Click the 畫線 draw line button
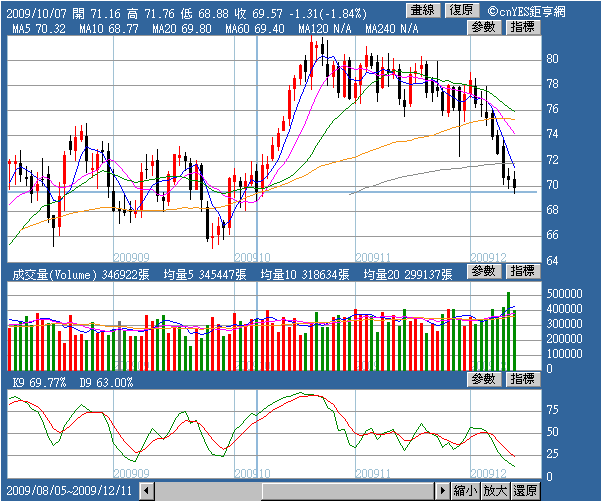Viewport: 602px width, 502px height. pos(423,11)
